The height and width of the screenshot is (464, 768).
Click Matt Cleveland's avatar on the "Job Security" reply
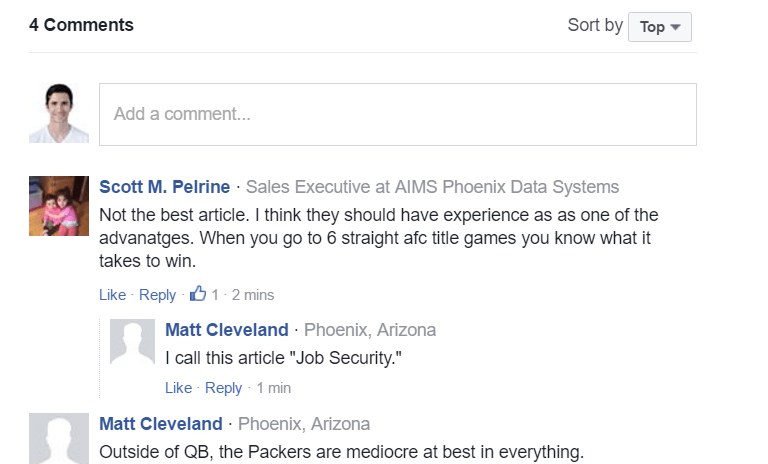click(132, 342)
